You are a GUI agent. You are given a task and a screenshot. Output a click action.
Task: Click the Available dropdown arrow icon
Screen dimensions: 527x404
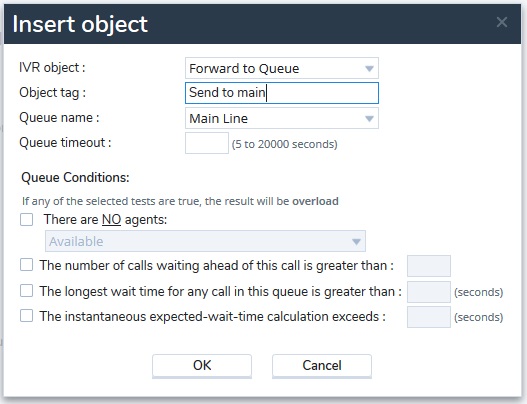coord(356,242)
